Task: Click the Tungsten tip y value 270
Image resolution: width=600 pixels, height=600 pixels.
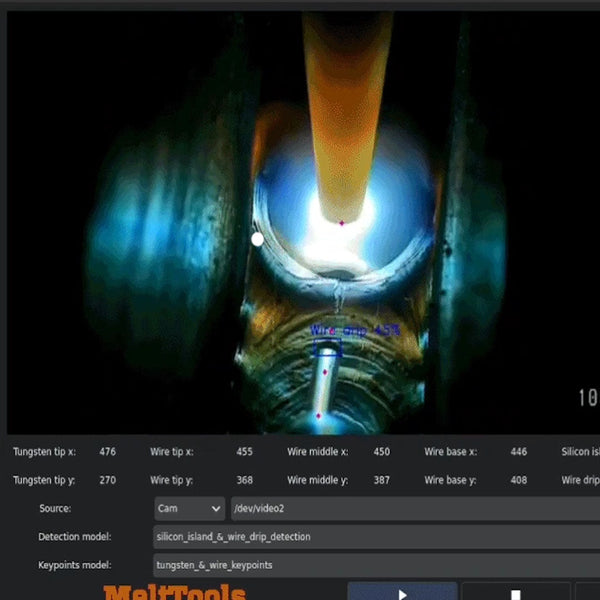Action: [108, 480]
